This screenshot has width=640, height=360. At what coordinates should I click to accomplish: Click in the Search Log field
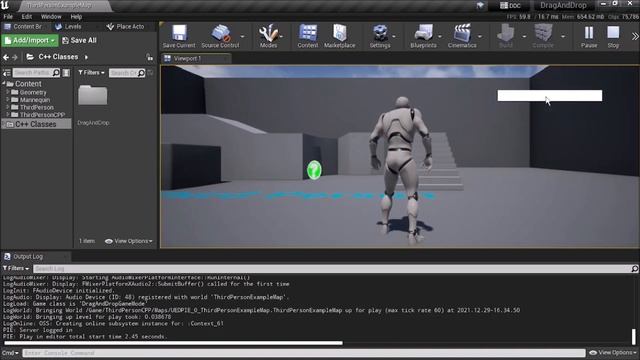tap(332, 269)
